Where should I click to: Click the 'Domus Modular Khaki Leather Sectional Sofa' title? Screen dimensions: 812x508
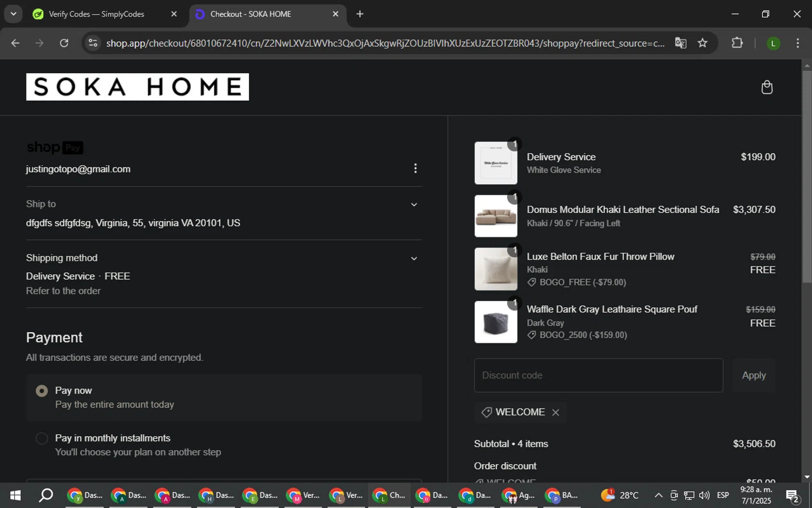click(623, 210)
